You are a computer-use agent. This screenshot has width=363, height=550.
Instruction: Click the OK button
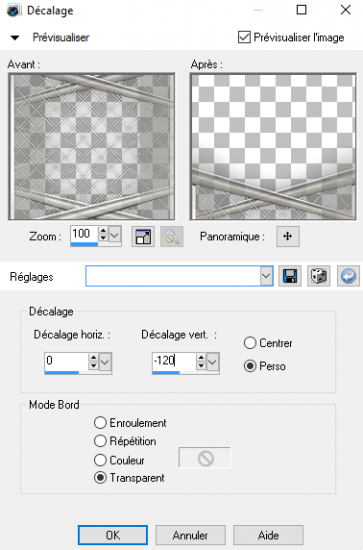pyautogui.click(x=113, y=535)
